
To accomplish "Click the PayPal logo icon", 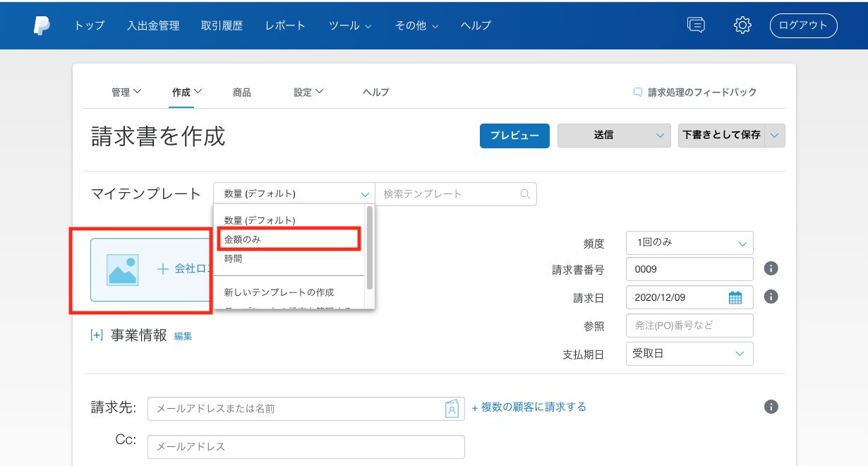I will (x=42, y=25).
